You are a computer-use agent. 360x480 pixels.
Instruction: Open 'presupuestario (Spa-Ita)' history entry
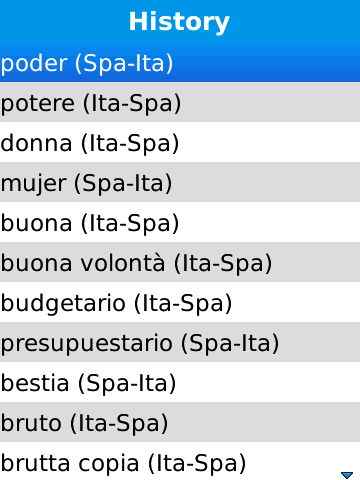coord(180,342)
